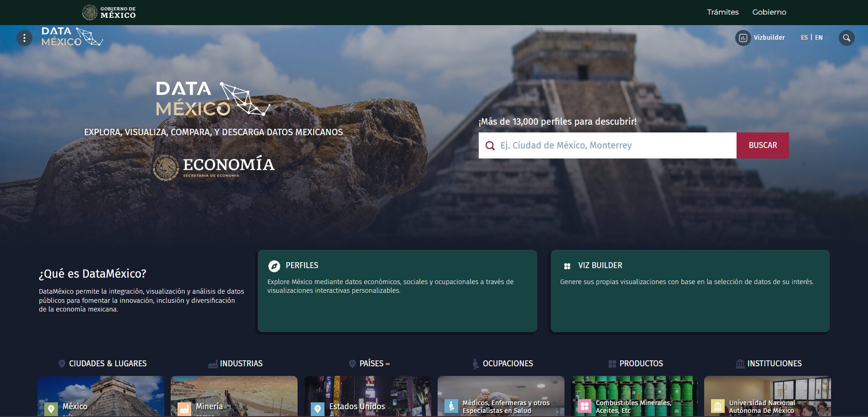Click the green pin icon on México card
The width and height of the screenshot is (868, 417).
tap(51, 409)
